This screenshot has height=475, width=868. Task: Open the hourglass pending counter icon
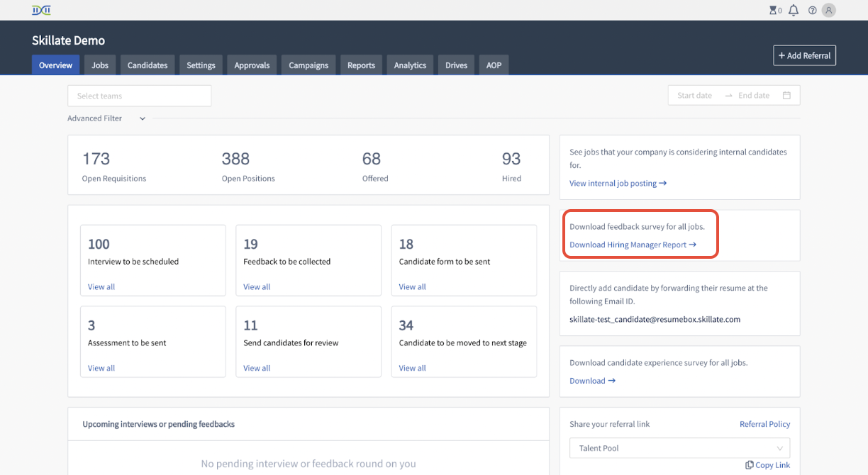(x=773, y=10)
